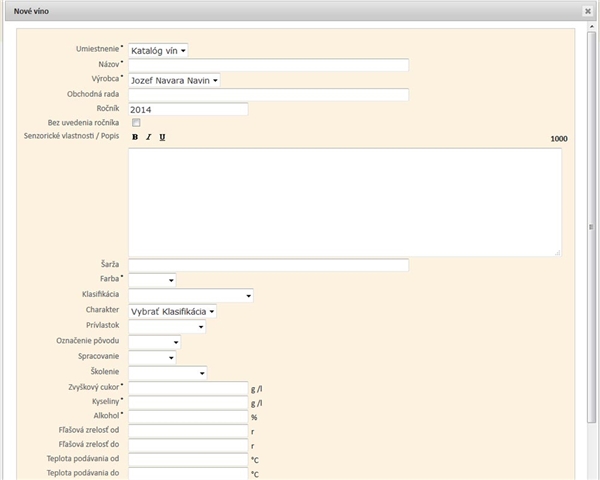The image size is (600, 480).
Task: Click the dialog's vertical scrollbar thumb
Action: click(591, 227)
